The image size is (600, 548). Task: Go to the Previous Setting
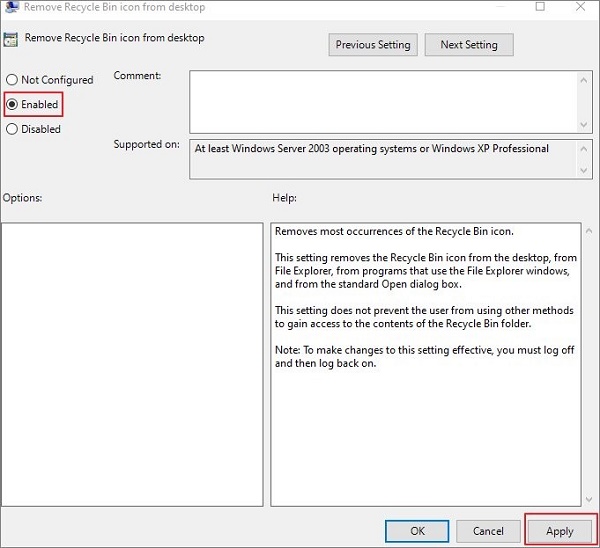(373, 45)
